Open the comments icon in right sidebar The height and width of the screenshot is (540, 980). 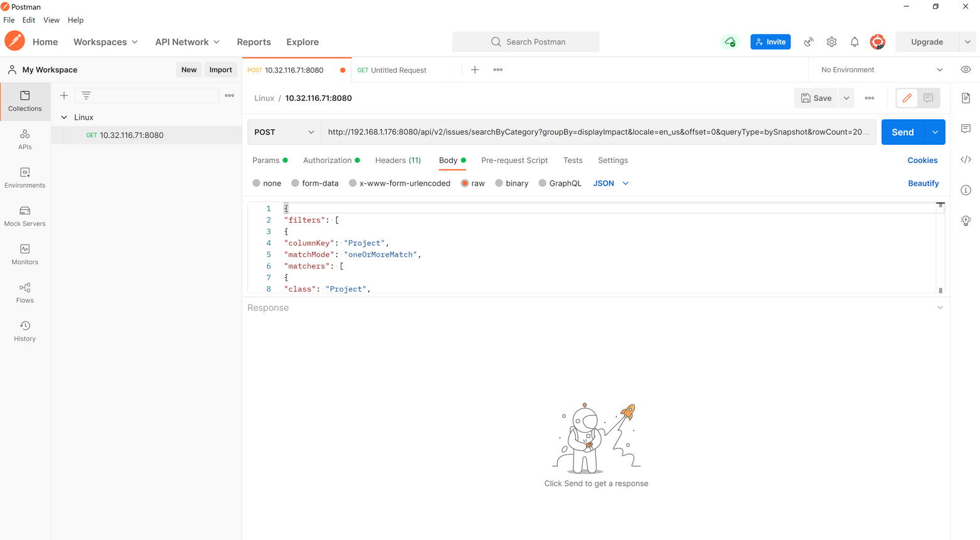pos(966,129)
